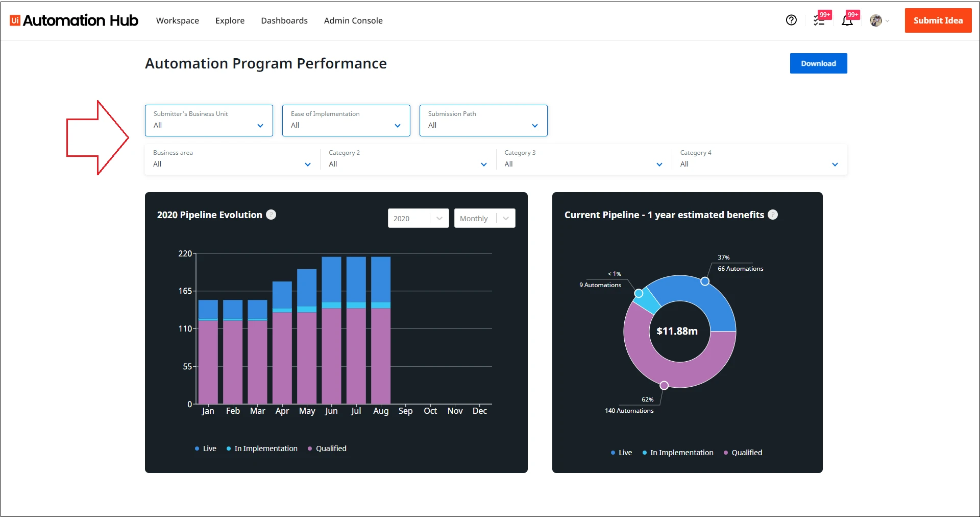980x518 pixels.
Task: Open the help question mark icon
Action: pyautogui.click(x=791, y=20)
